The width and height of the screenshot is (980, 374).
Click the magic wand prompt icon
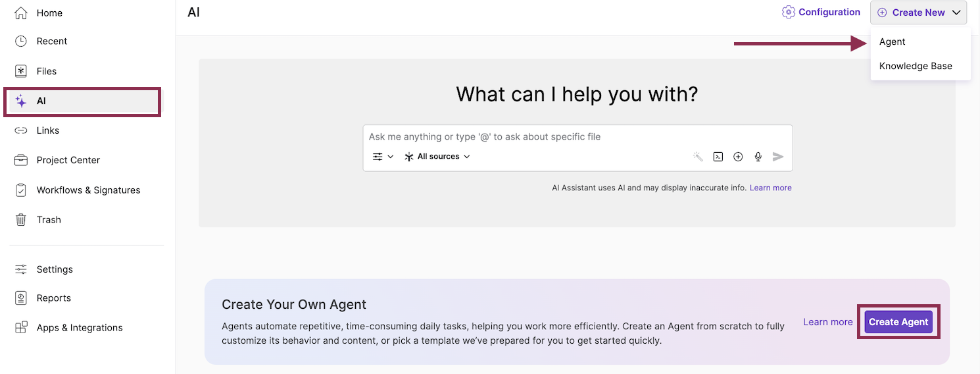tap(698, 157)
